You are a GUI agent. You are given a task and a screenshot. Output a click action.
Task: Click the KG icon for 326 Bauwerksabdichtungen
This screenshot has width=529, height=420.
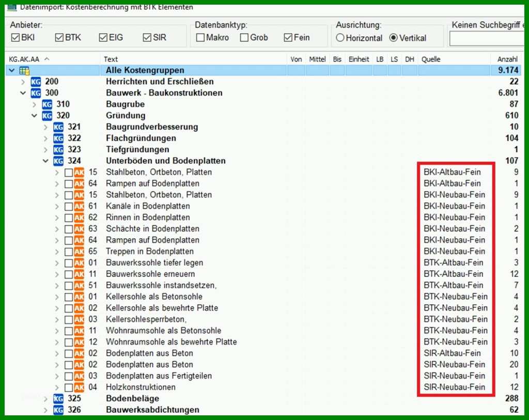(x=58, y=410)
